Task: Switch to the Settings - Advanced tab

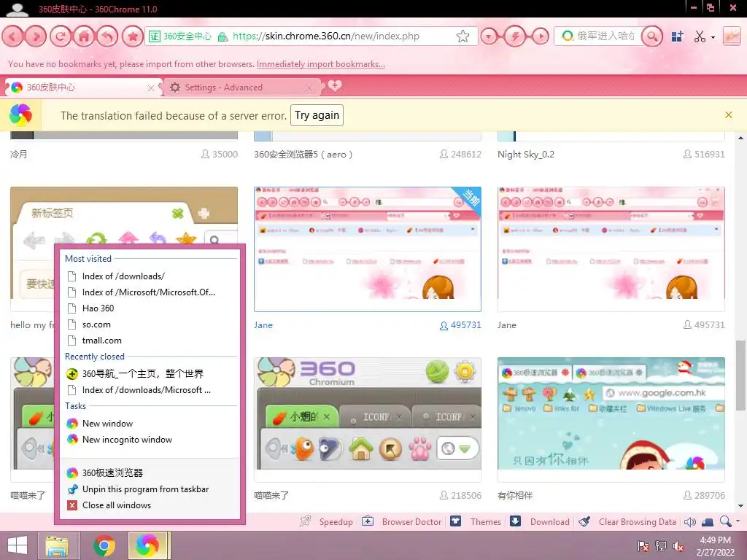Action: point(241,87)
